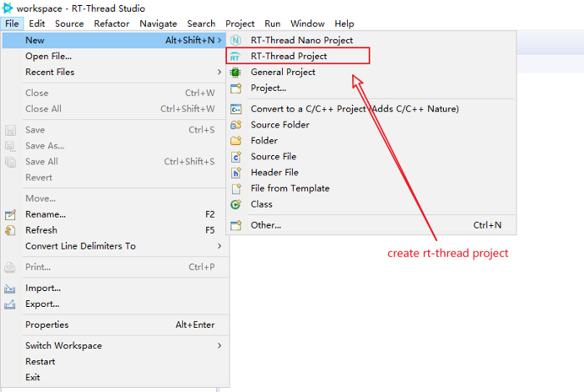The height and width of the screenshot is (392, 584).
Task: Click the Refresh icon in File menu
Action: pyautogui.click(x=10, y=230)
